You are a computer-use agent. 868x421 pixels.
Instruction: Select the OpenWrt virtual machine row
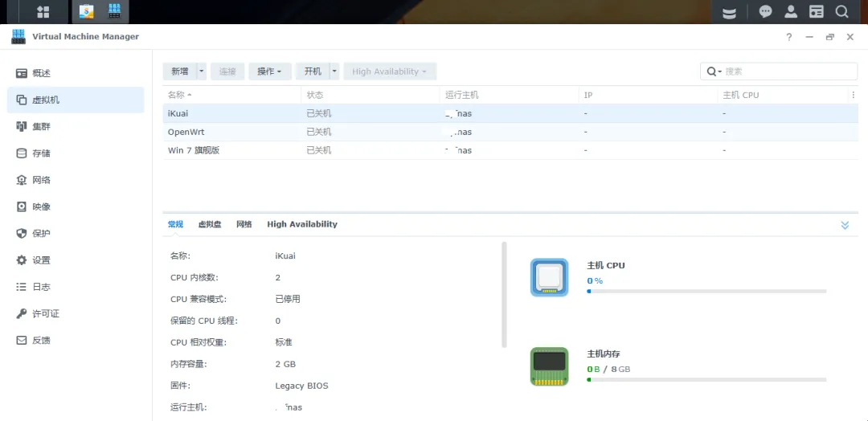point(510,133)
